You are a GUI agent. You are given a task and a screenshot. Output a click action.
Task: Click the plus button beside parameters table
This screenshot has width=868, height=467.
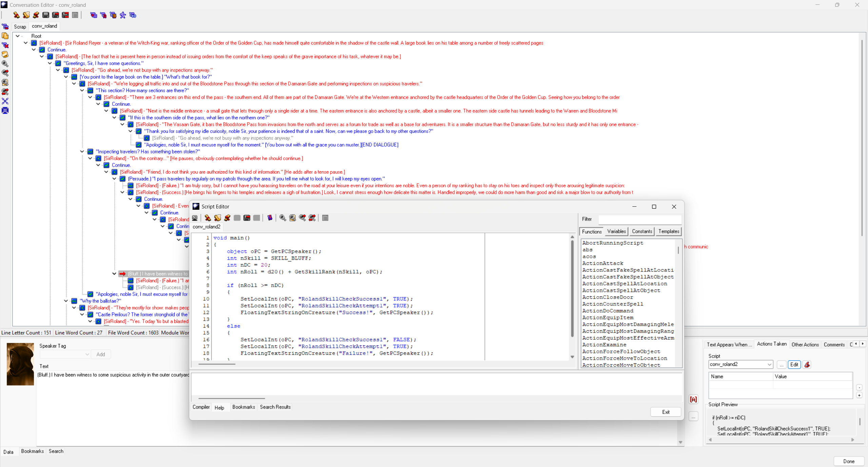pos(859,395)
